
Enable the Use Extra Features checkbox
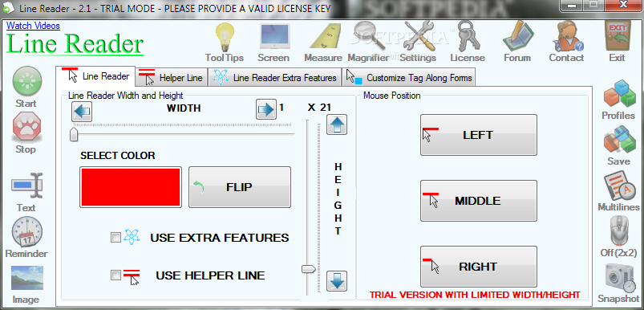pos(115,237)
